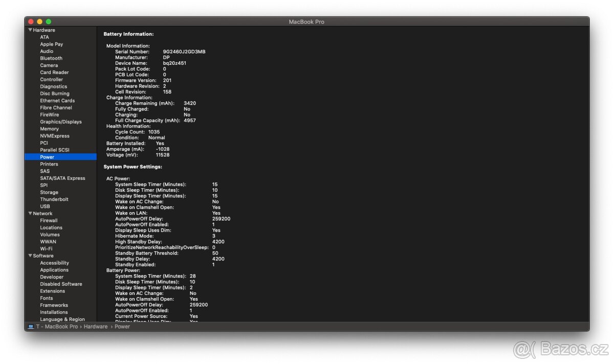614x364 pixels.
Task: Open the Audio hardware report
Action: 47,51
